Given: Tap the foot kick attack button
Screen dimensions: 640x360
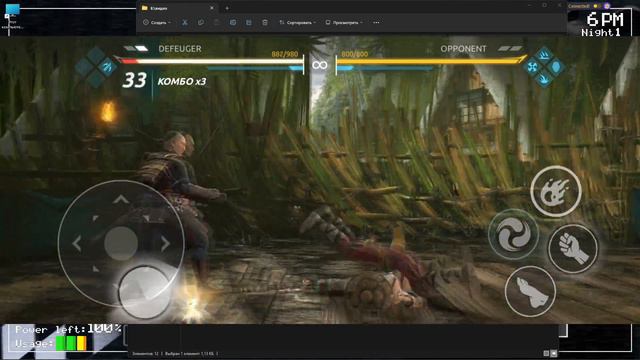Looking at the screenshot, I should click(530, 291).
